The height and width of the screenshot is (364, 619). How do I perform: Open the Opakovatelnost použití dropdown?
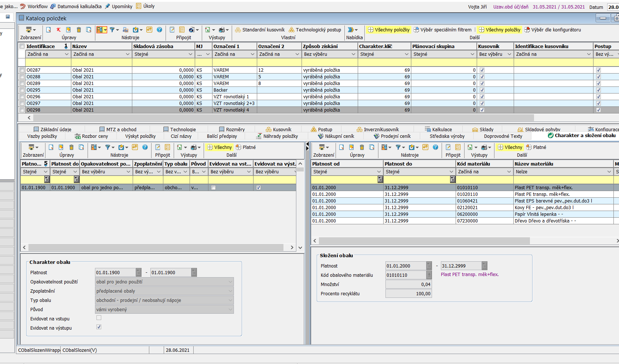(230, 282)
